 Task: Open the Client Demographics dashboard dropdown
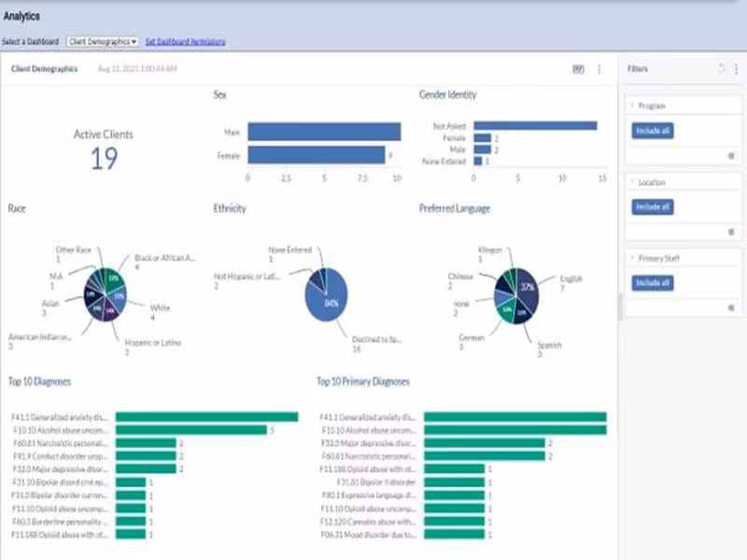pyautogui.click(x=103, y=42)
